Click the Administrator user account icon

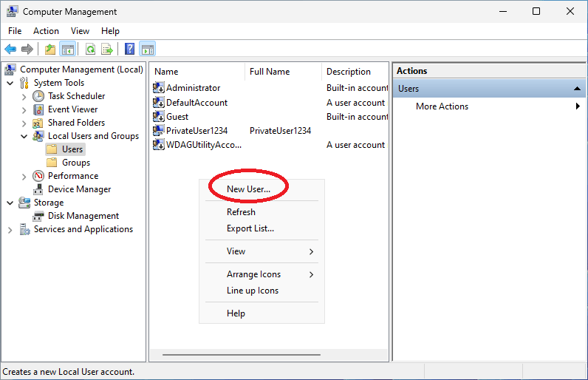[159, 88]
